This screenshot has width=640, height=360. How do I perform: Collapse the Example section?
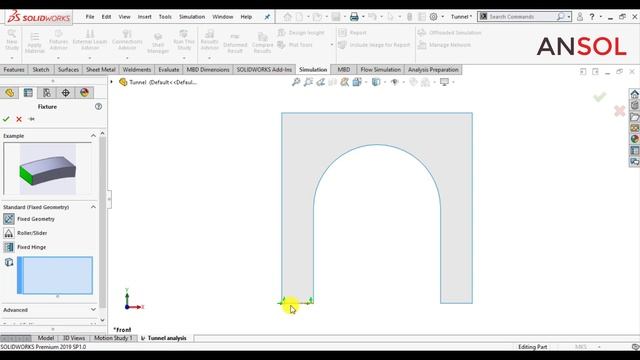click(x=93, y=136)
